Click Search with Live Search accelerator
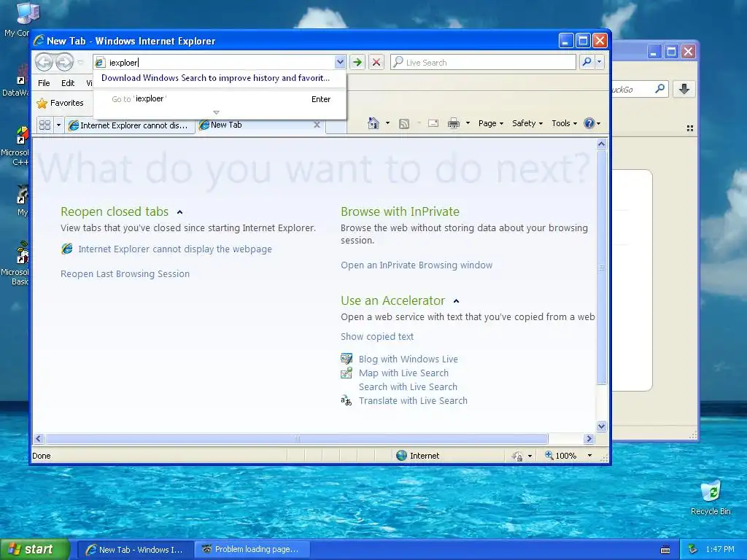Screen dimensions: 747x560 pyautogui.click(x=408, y=386)
